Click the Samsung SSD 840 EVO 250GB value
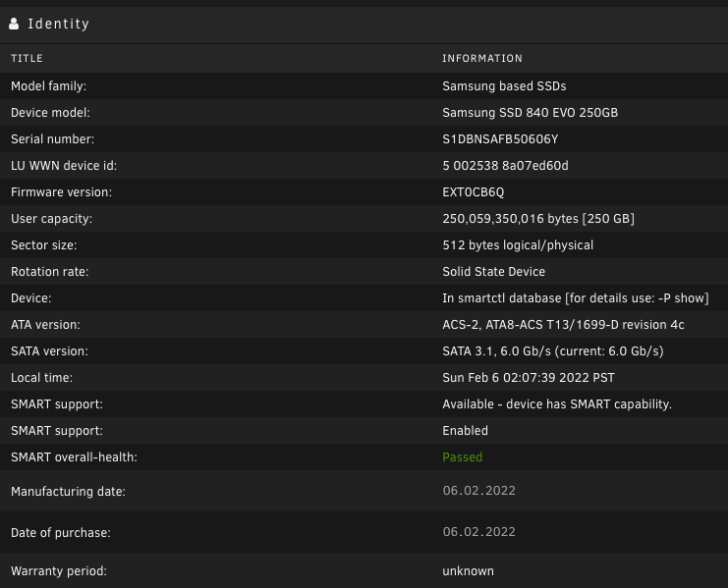 click(530, 113)
